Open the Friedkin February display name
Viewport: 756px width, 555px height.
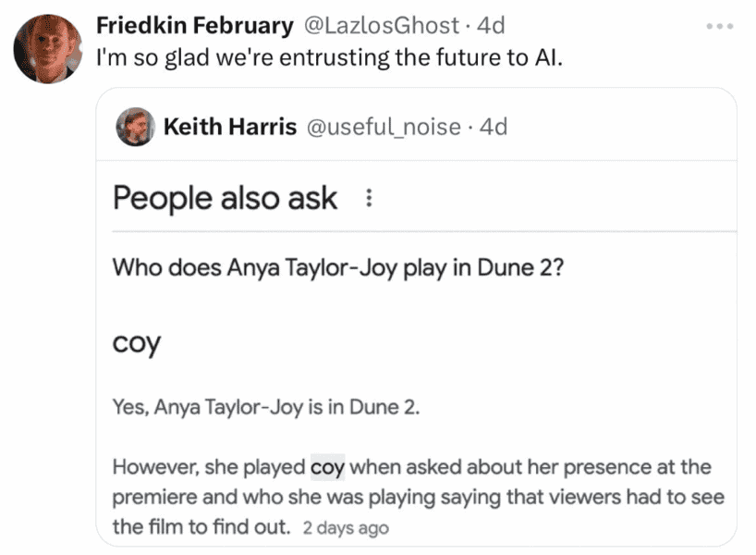tap(195, 26)
